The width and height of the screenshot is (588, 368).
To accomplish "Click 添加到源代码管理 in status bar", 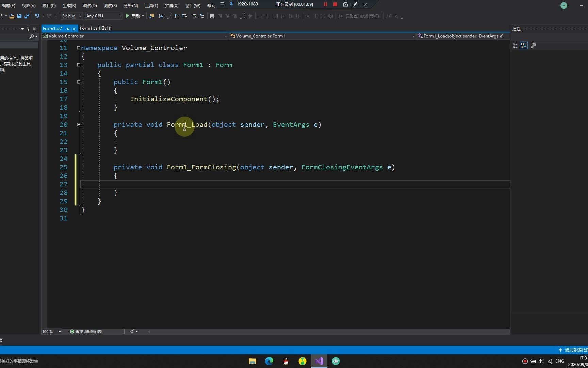I will 573,350.
